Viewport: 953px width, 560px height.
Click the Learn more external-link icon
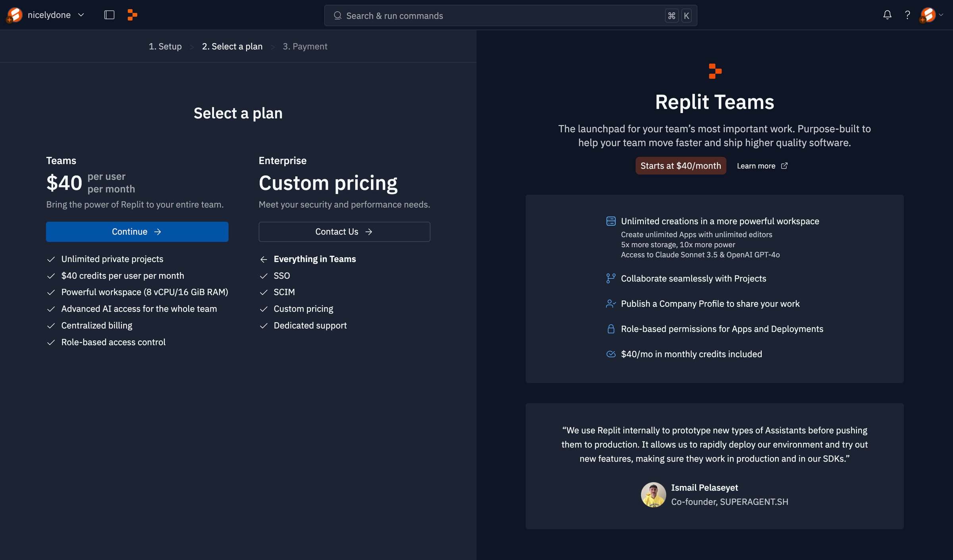point(784,166)
